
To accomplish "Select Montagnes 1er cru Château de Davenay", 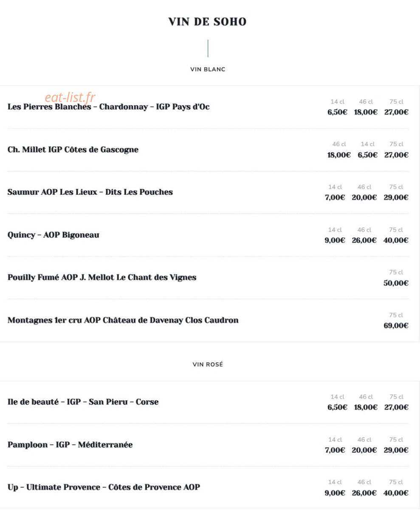I will click(x=123, y=320).
